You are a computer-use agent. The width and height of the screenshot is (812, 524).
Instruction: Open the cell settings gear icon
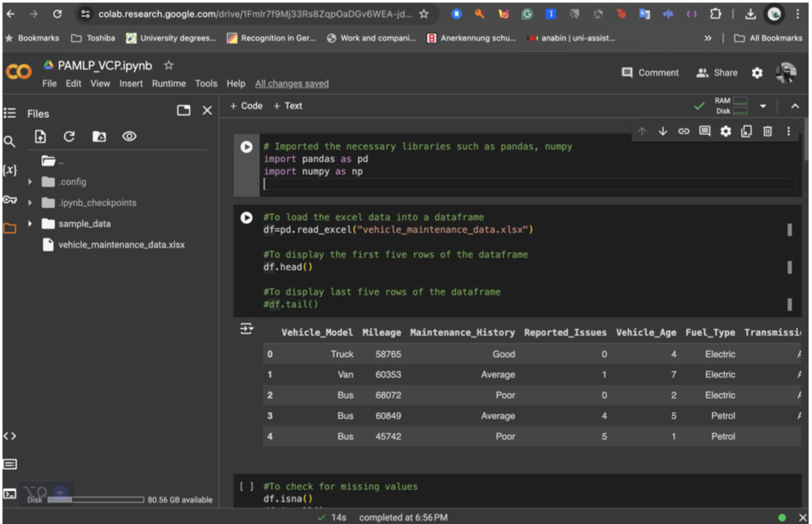click(726, 131)
